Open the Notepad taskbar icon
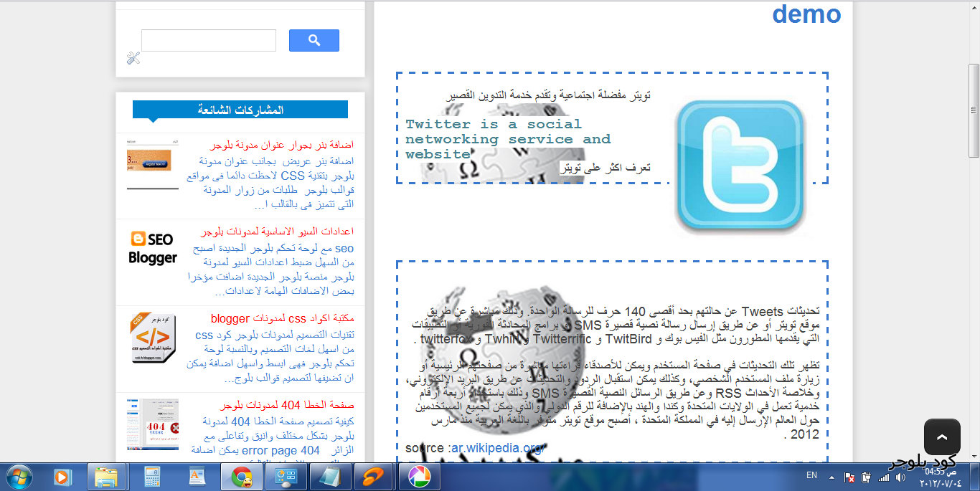Viewport: 980px width, 491px height. coord(330,477)
